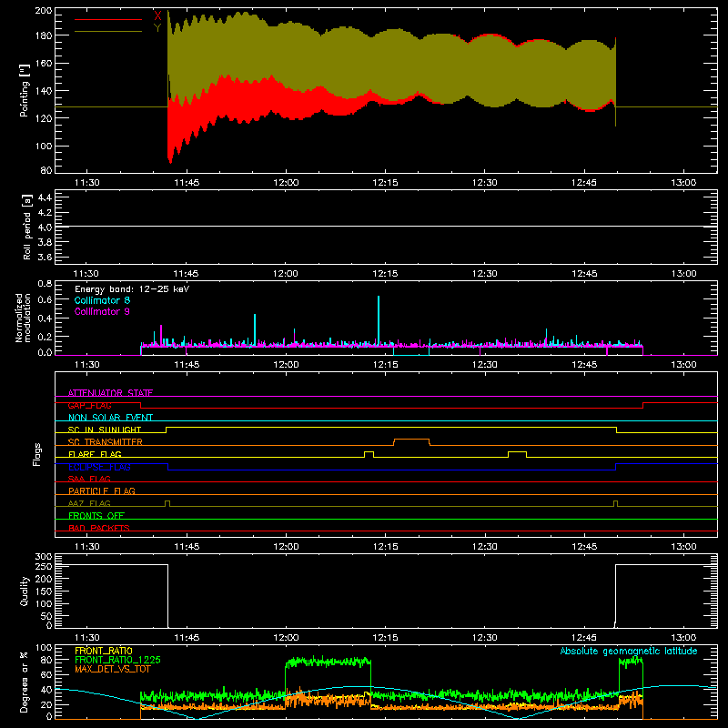The image size is (728, 728).
Task: Click the cyan 'Collimator 8' legend label
Action: tap(102, 300)
